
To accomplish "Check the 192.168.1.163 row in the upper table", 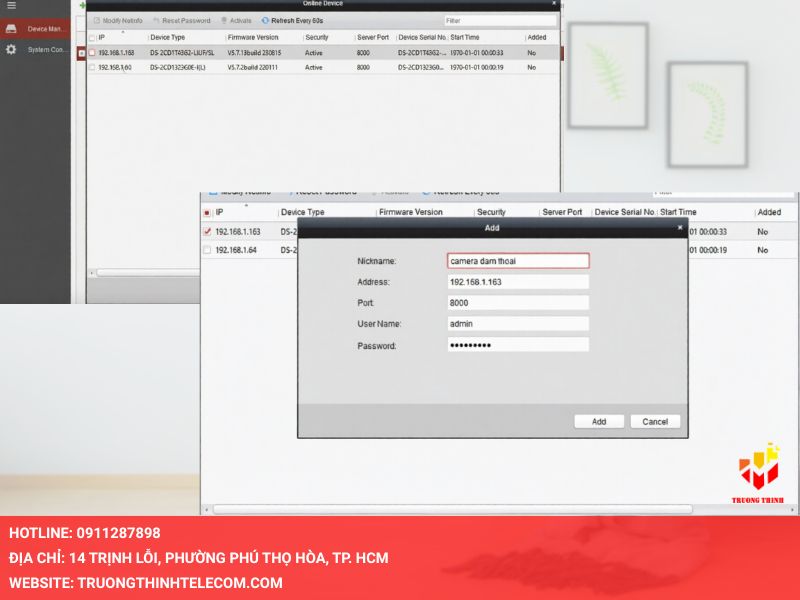I will click(x=92, y=53).
